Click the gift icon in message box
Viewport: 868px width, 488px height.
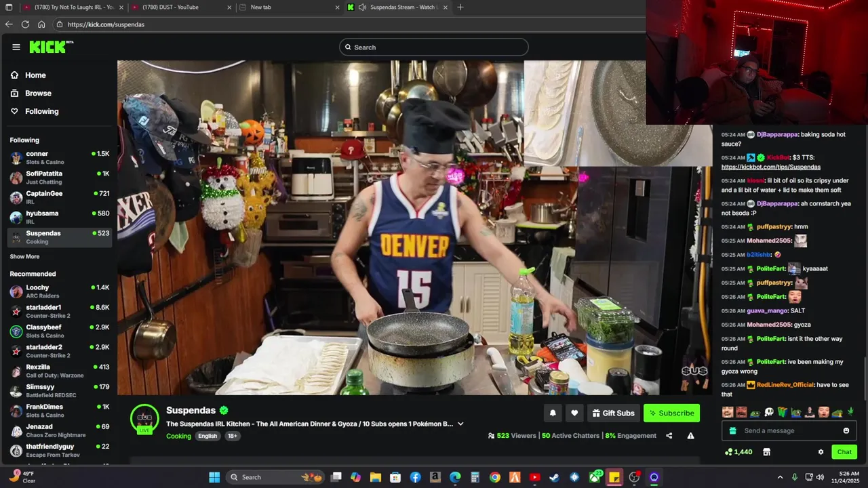click(732, 430)
